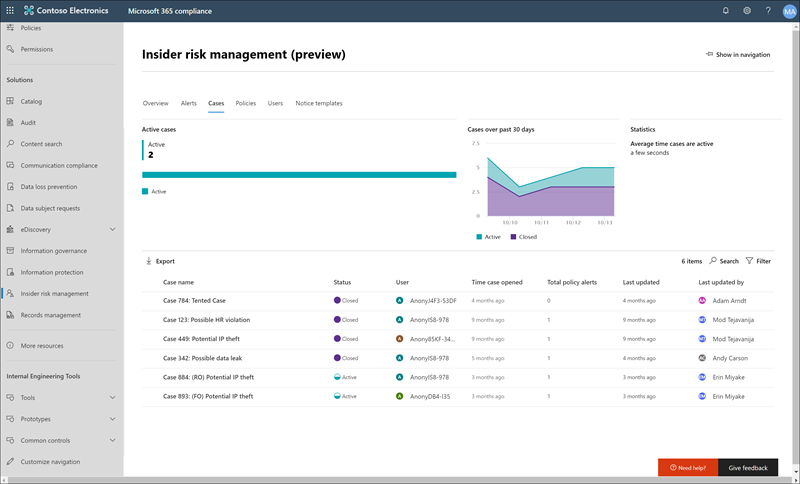The height and width of the screenshot is (484, 800).
Task: Sort by the Case name column header
Action: pyautogui.click(x=178, y=282)
